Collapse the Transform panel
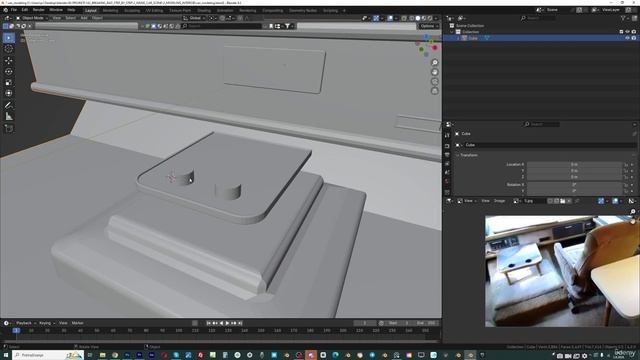The width and height of the screenshot is (640, 360). tap(457, 156)
